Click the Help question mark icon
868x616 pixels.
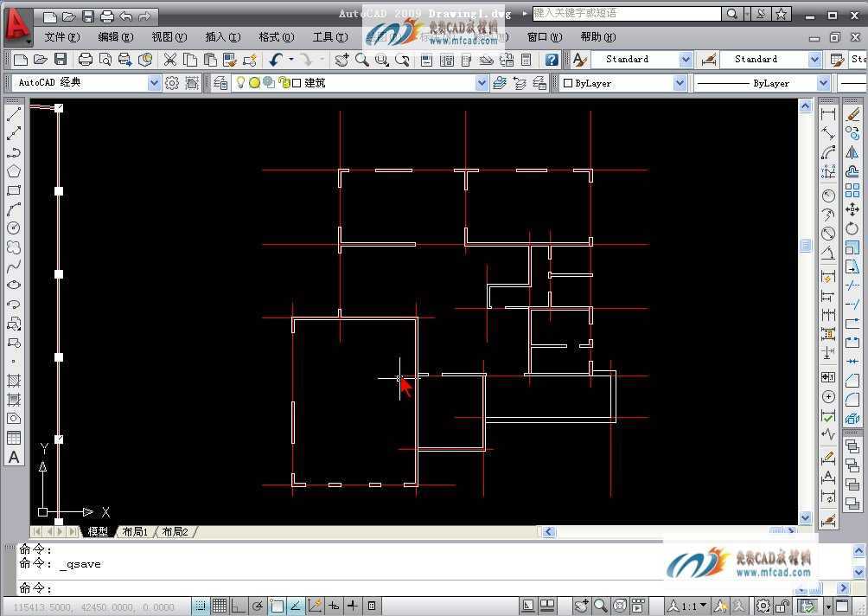click(552, 60)
